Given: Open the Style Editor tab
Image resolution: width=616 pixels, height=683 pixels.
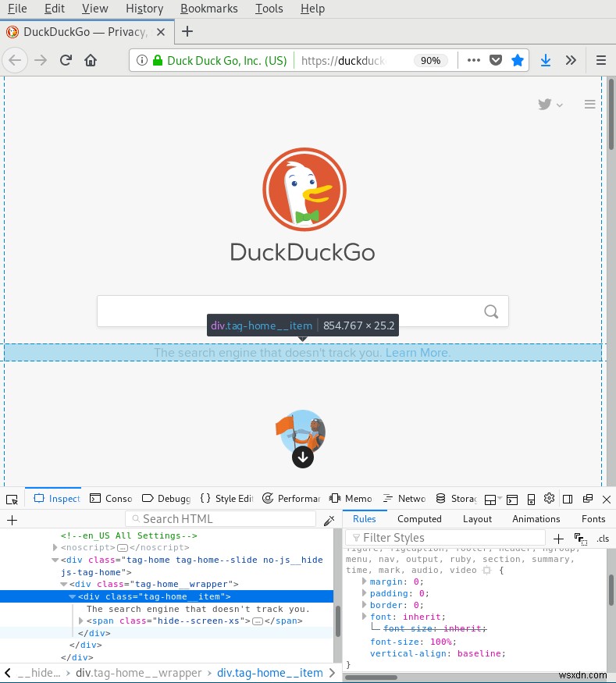Looking at the screenshot, I should click(227, 499).
